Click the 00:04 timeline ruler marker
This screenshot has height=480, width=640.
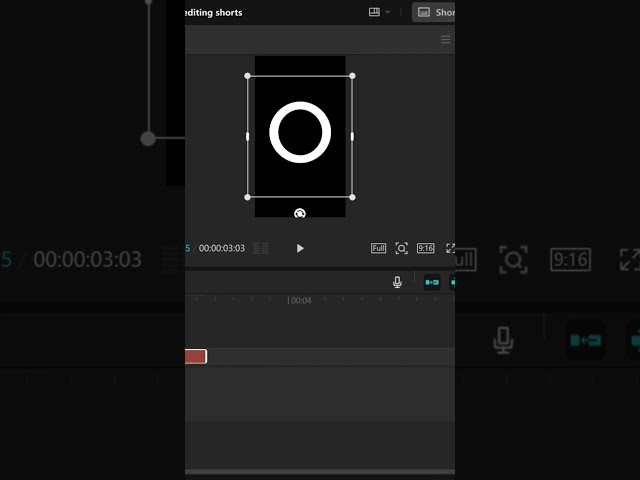[300, 300]
